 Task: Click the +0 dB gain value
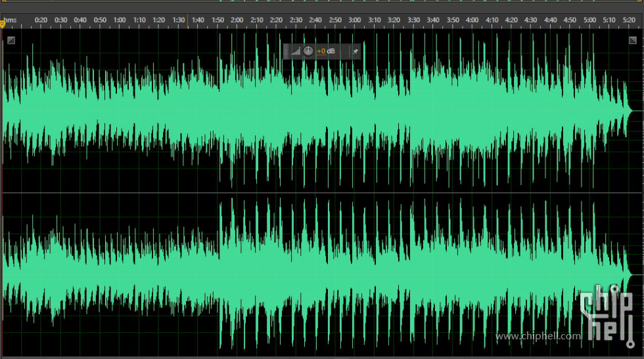pyautogui.click(x=325, y=51)
